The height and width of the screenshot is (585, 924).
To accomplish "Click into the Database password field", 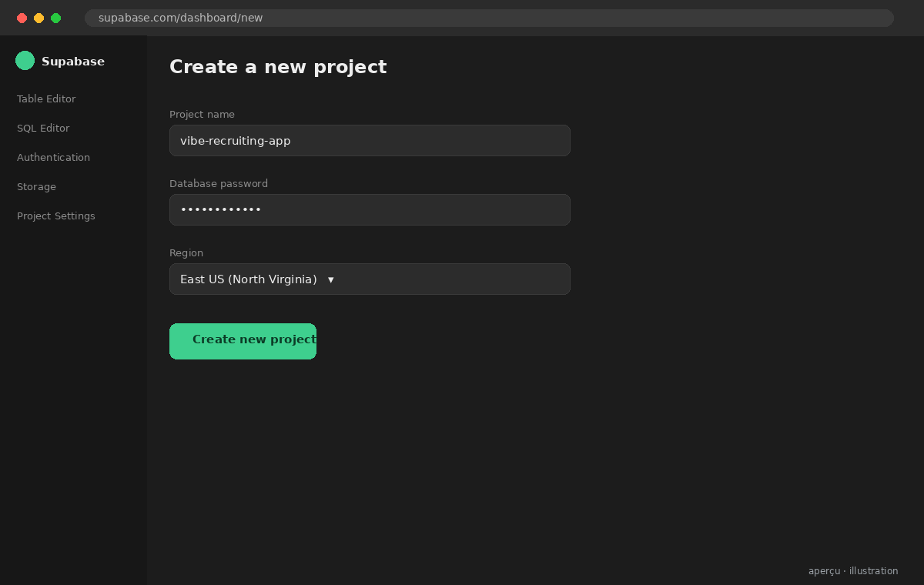I will point(370,210).
